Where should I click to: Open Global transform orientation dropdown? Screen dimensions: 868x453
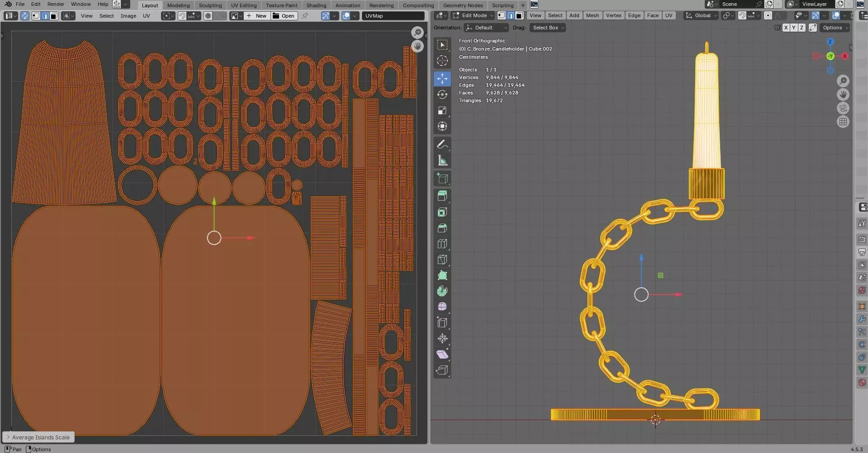coord(701,15)
